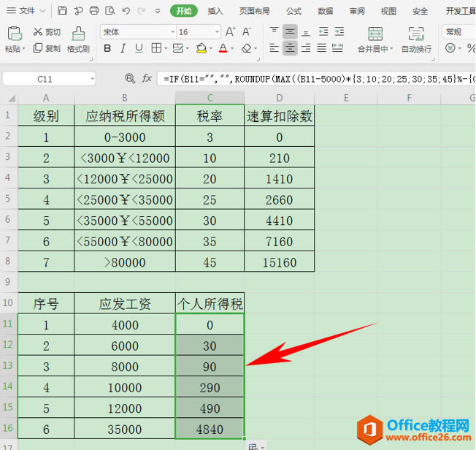Click the Save icon in quick access toolbar
Image resolution: width=476 pixels, height=450 pixels.
[x=62, y=11]
